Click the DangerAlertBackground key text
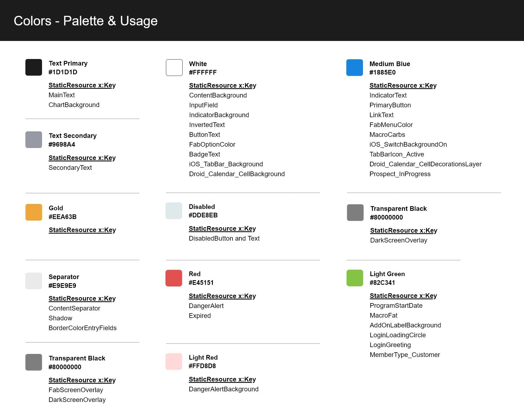The height and width of the screenshot is (420, 524). point(224,389)
